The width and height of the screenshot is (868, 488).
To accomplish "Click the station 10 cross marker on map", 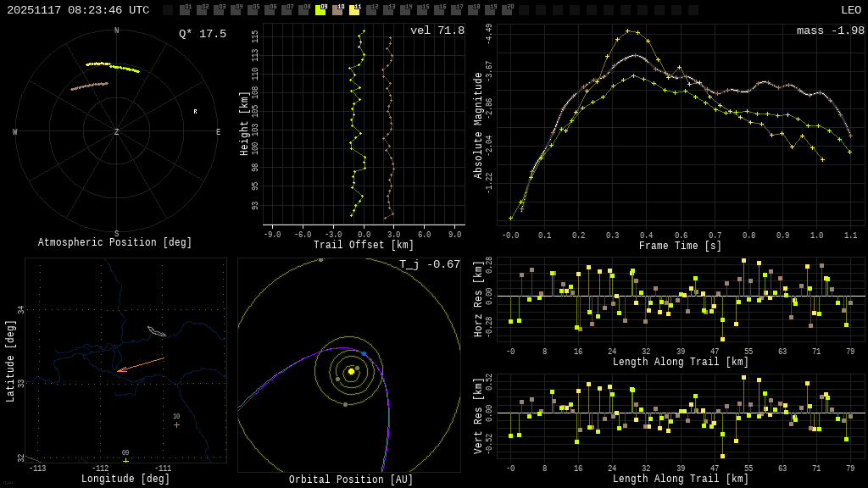I will (176, 424).
